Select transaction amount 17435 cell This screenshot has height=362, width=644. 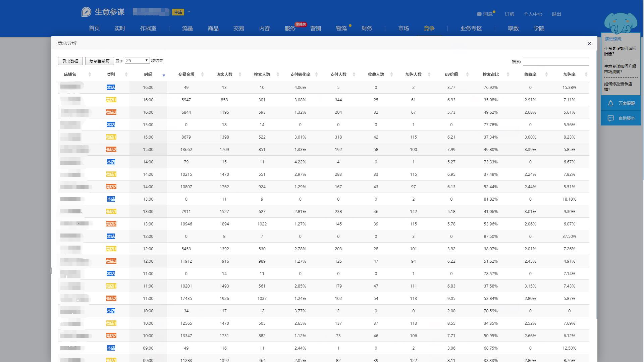[x=186, y=299]
